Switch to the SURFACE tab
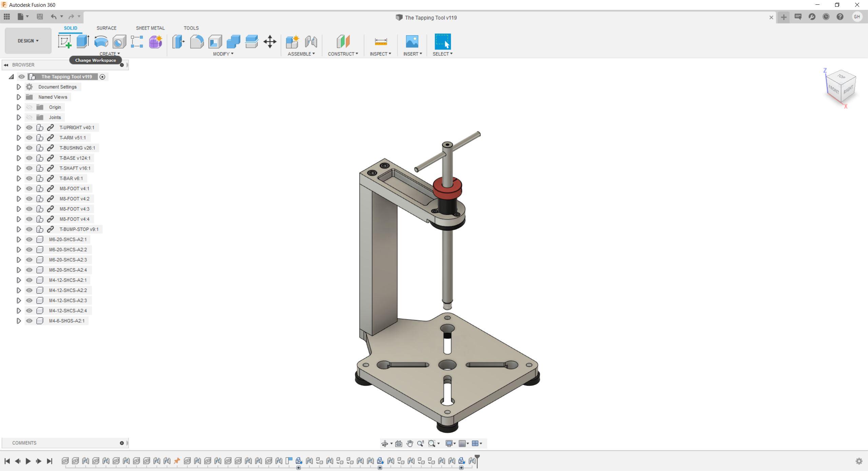Viewport: 868px width, 471px height. coord(106,28)
